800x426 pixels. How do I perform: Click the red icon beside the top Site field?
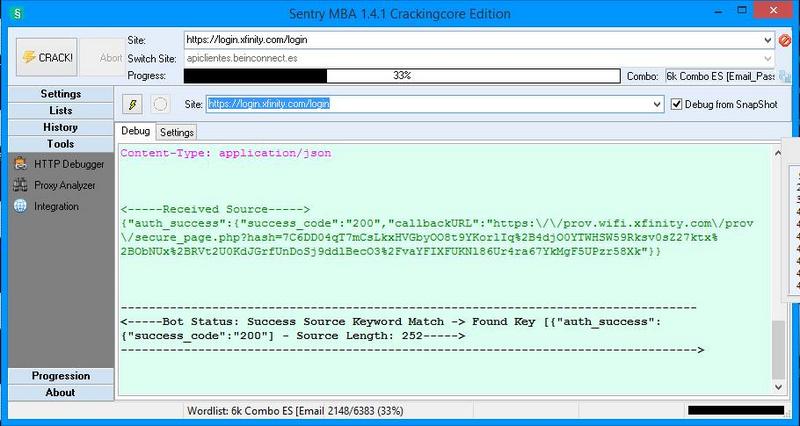click(x=784, y=40)
